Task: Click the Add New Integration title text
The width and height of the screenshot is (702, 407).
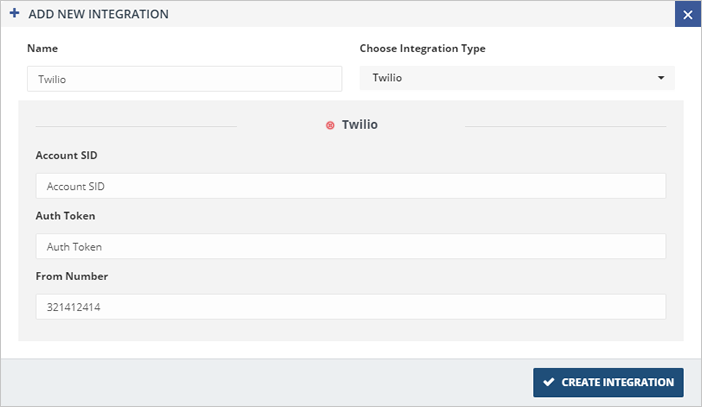Action: click(x=97, y=14)
